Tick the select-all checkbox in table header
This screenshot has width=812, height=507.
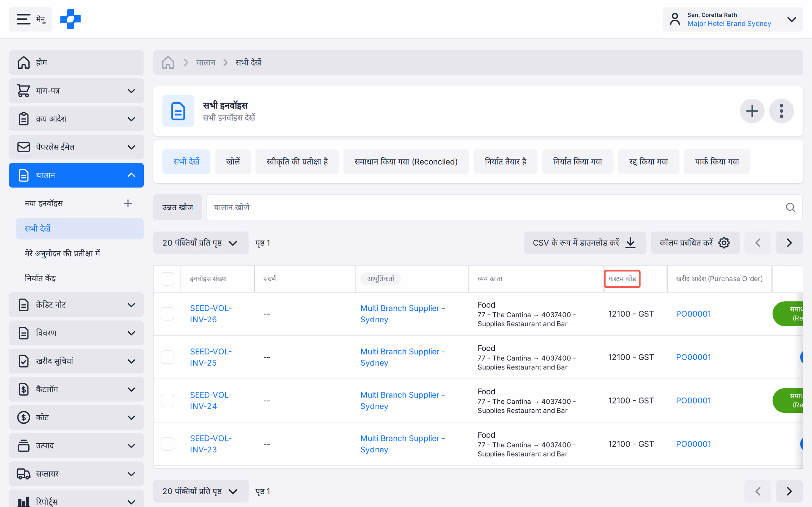(167, 279)
